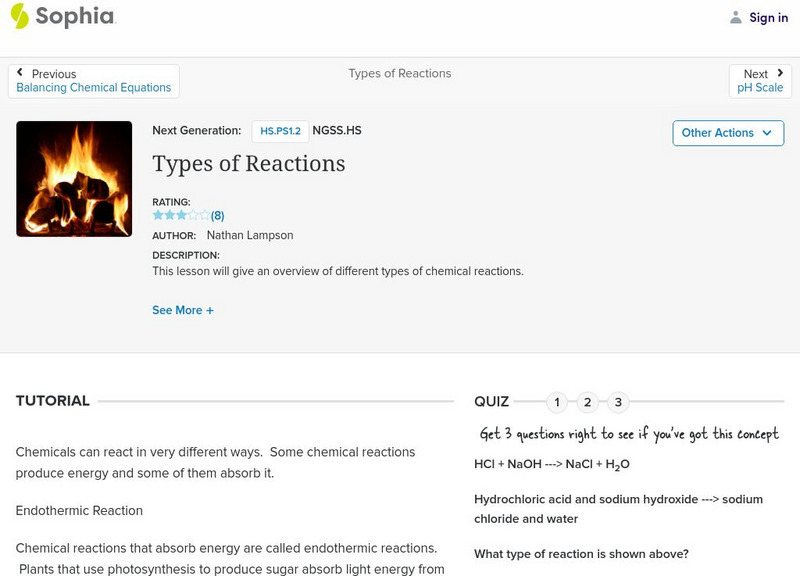Select quiz question number 1 circle
This screenshot has height=576, width=800.
(x=557, y=403)
